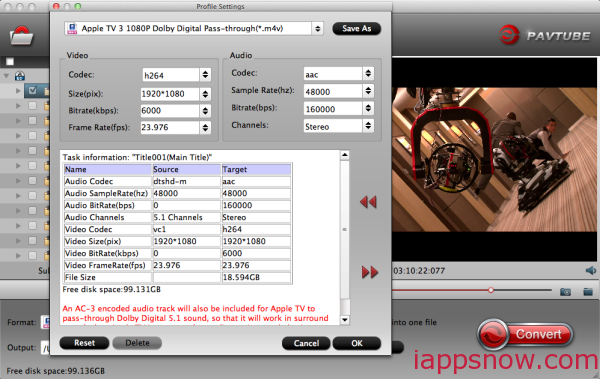Open the Sample Rate 48000 dropdown
600x379 pixels.
pyautogui.click(x=368, y=91)
